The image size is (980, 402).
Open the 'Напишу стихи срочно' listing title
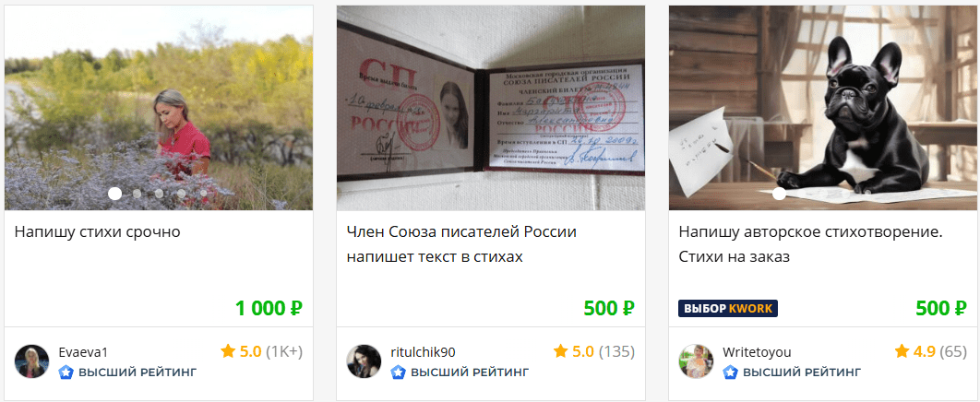[x=98, y=232]
